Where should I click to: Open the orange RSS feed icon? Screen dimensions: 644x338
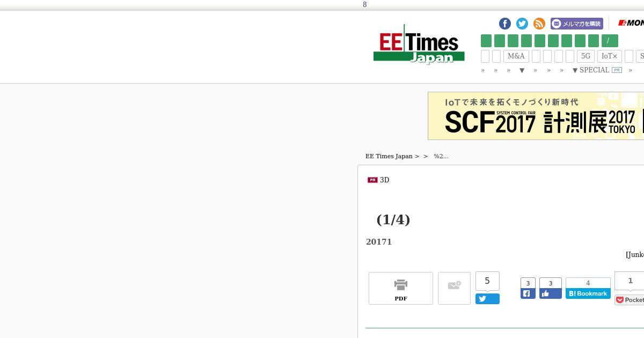click(x=539, y=24)
